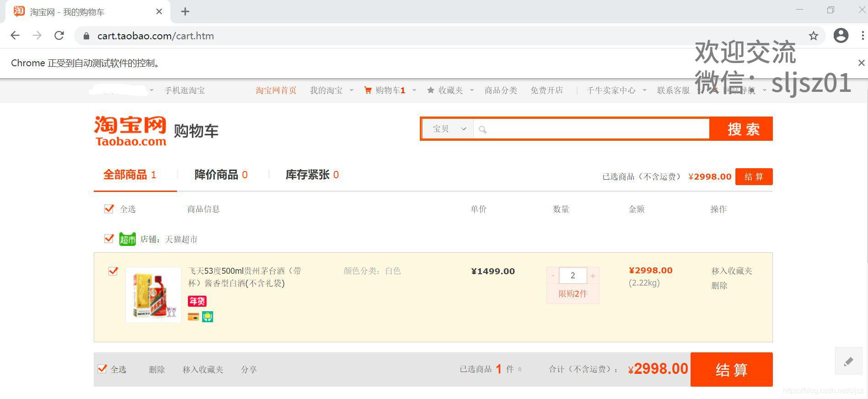Open 淘宝网首页 in the top navigation
This screenshot has height=399, width=868.
[x=276, y=90]
